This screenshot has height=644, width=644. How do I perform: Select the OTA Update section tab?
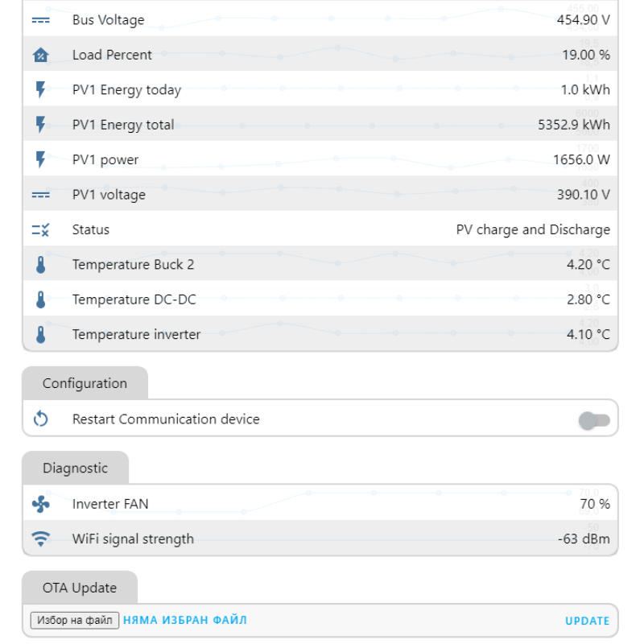pyautogui.click(x=80, y=588)
